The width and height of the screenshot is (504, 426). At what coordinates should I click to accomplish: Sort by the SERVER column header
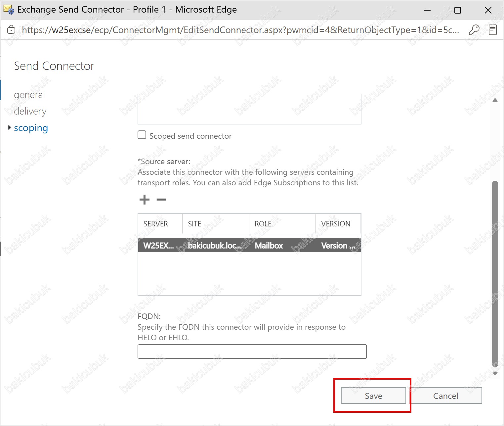[x=160, y=224]
